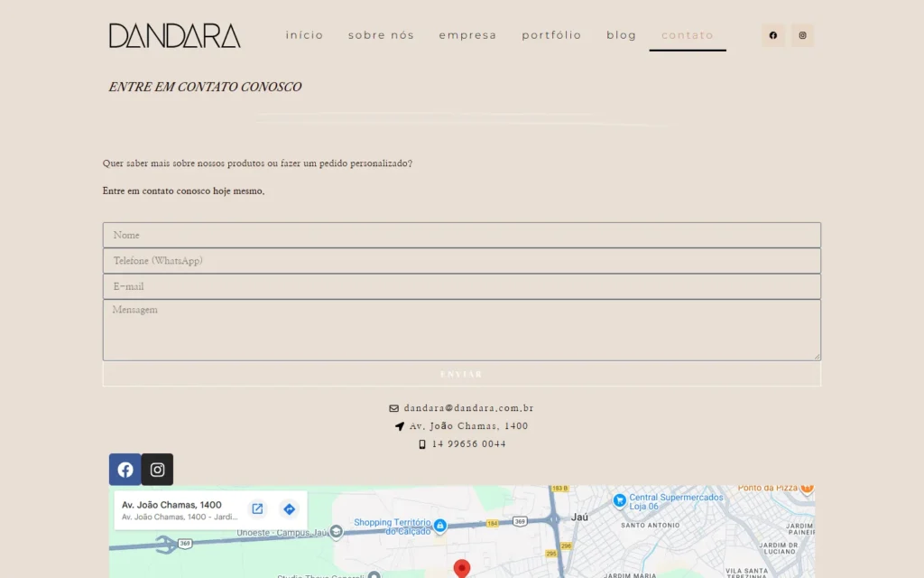Viewport: 924px width, 578px height.
Task: Click the Av. João Chamas, 1400 address text
Action: [x=468, y=426]
